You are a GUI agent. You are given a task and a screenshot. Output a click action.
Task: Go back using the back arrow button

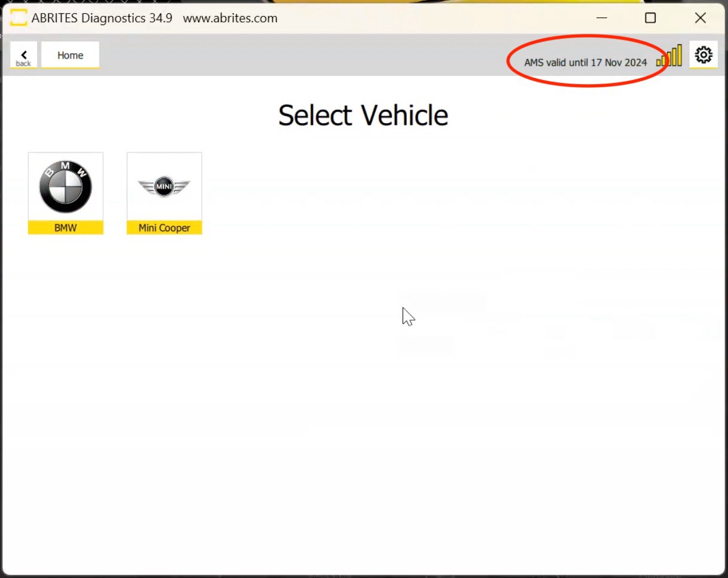tap(23, 55)
